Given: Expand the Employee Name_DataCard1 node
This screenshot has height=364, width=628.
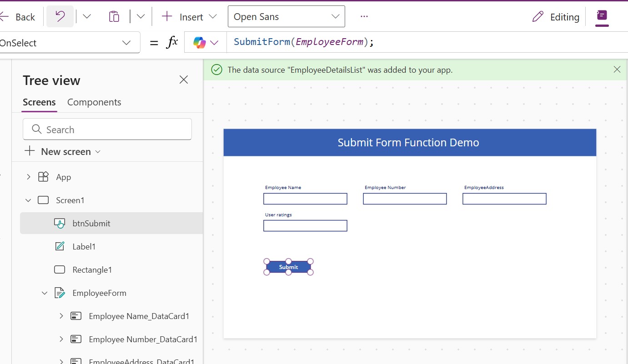Looking at the screenshot, I should pyautogui.click(x=61, y=316).
